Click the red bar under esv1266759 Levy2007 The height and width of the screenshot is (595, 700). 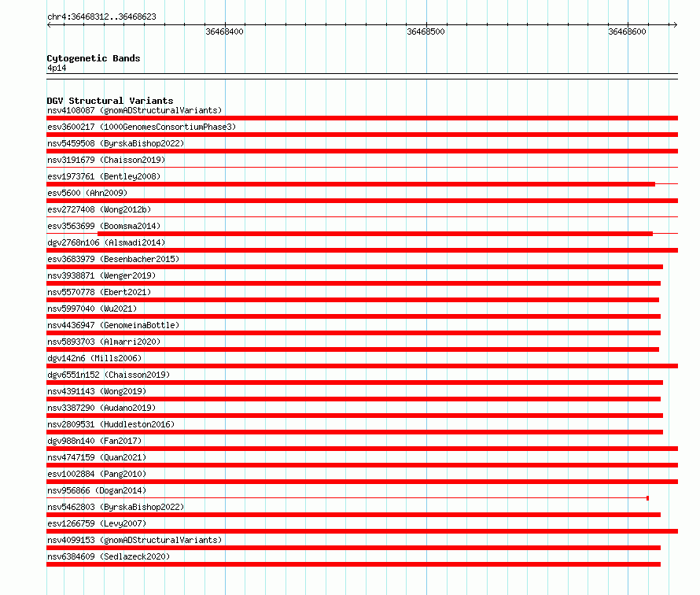tap(362, 531)
